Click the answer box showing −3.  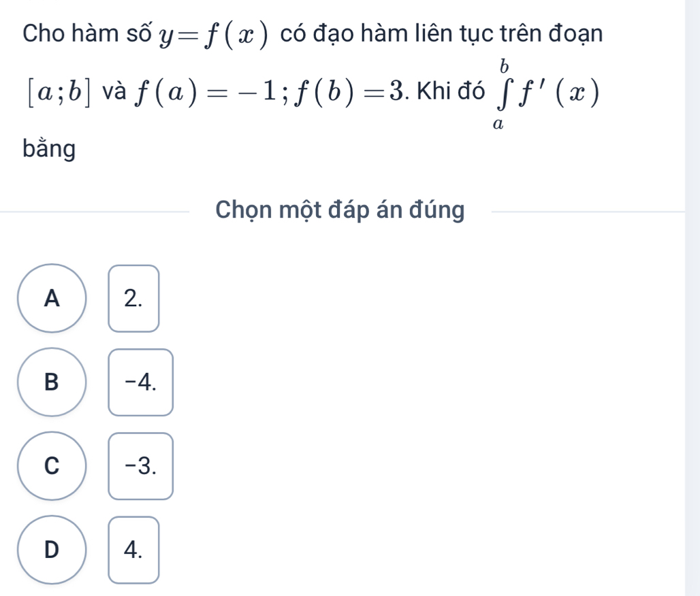pos(141,466)
